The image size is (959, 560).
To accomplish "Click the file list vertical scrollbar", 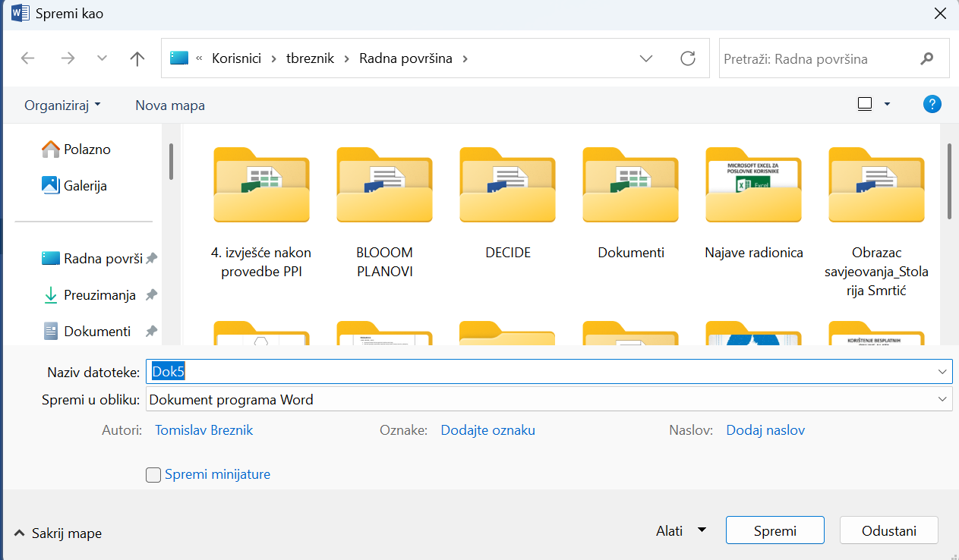I will point(948,182).
